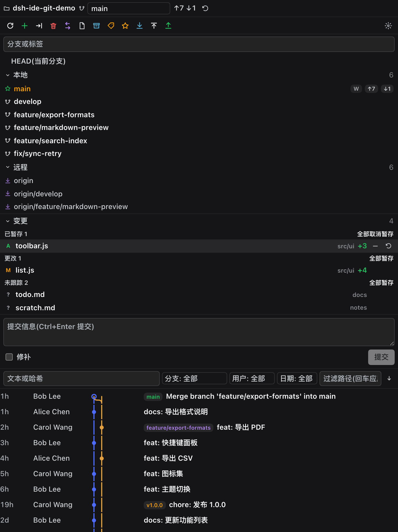Click the green plus icon in toolbar
Image resolution: width=398 pixels, height=532 pixels.
25,26
